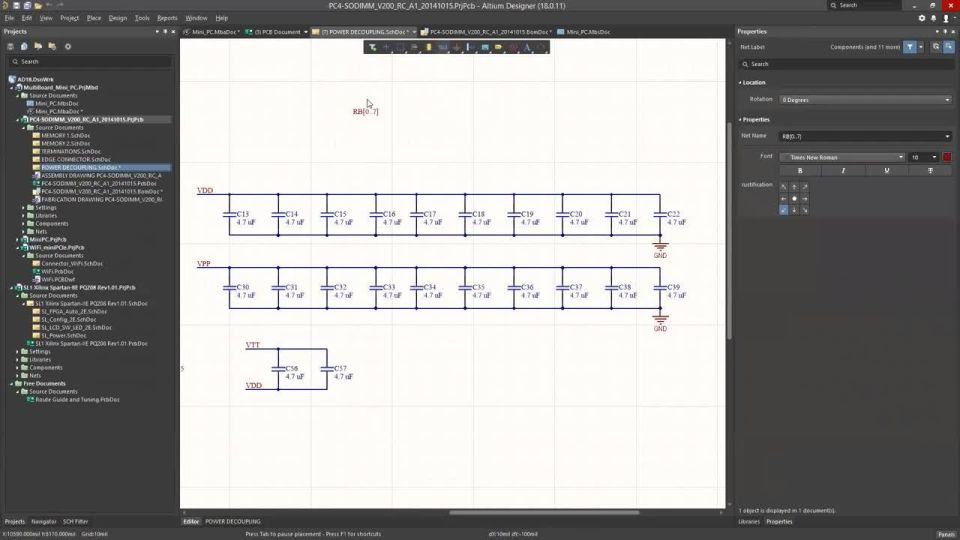Image resolution: width=960 pixels, height=540 pixels.
Task: Toggle Strikethrough font style
Action: pyautogui.click(x=930, y=171)
